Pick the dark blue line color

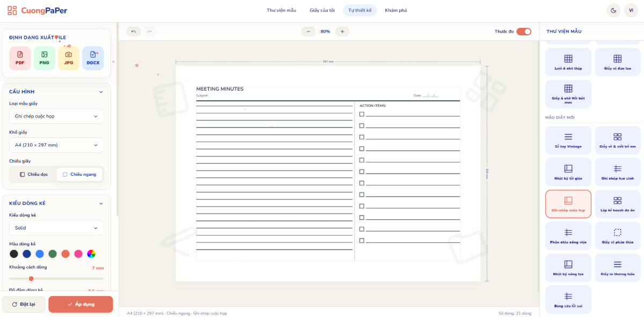pyautogui.click(x=27, y=254)
